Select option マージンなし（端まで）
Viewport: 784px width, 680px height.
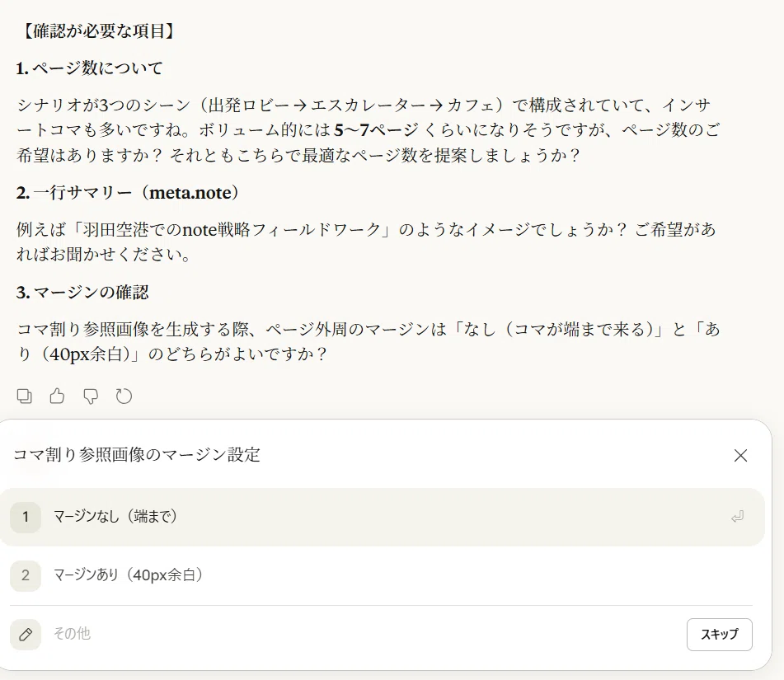click(x=383, y=517)
